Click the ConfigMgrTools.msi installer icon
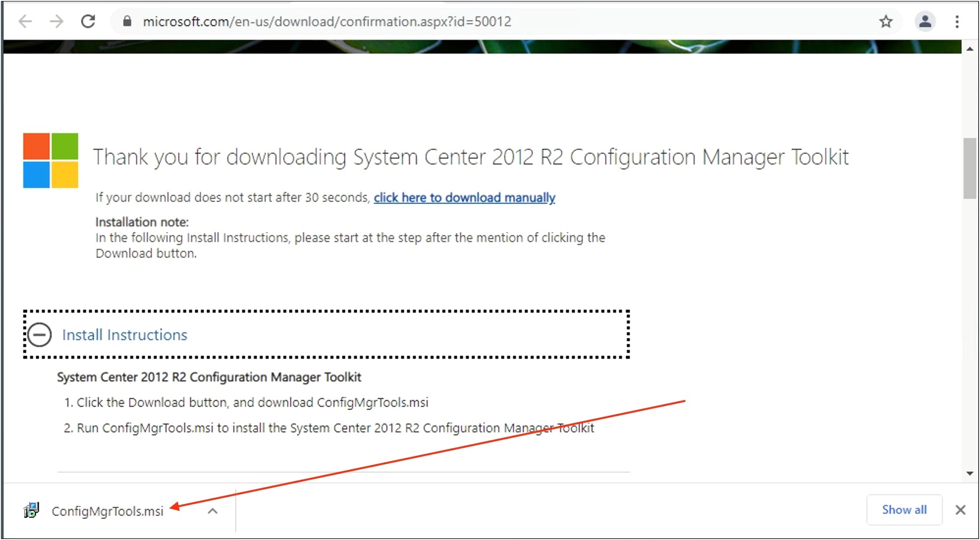 32,511
